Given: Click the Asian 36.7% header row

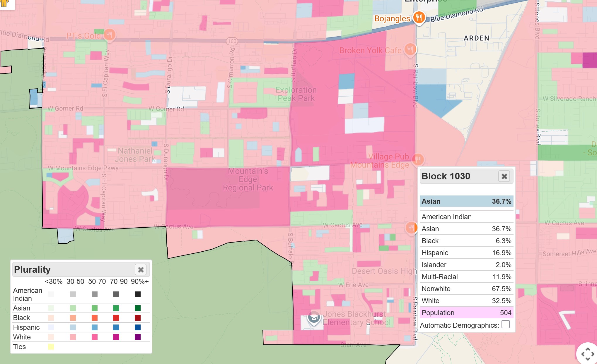Looking at the screenshot, I should click(x=466, y=201).
